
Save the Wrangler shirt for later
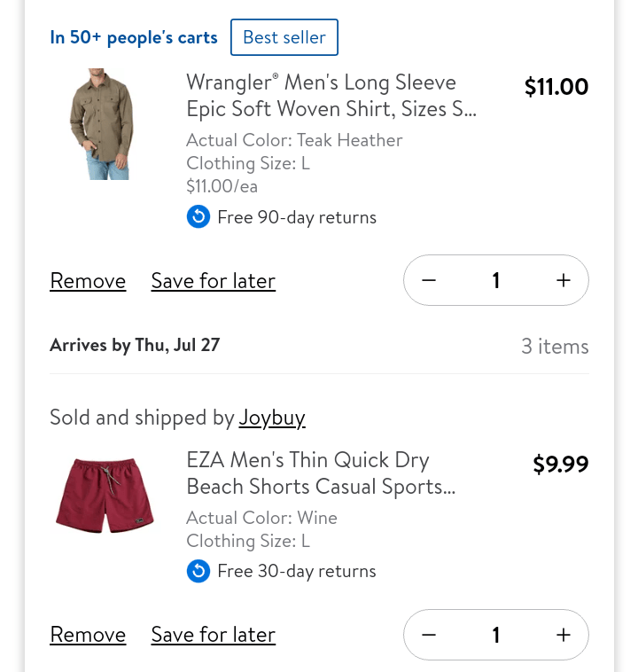213,281
